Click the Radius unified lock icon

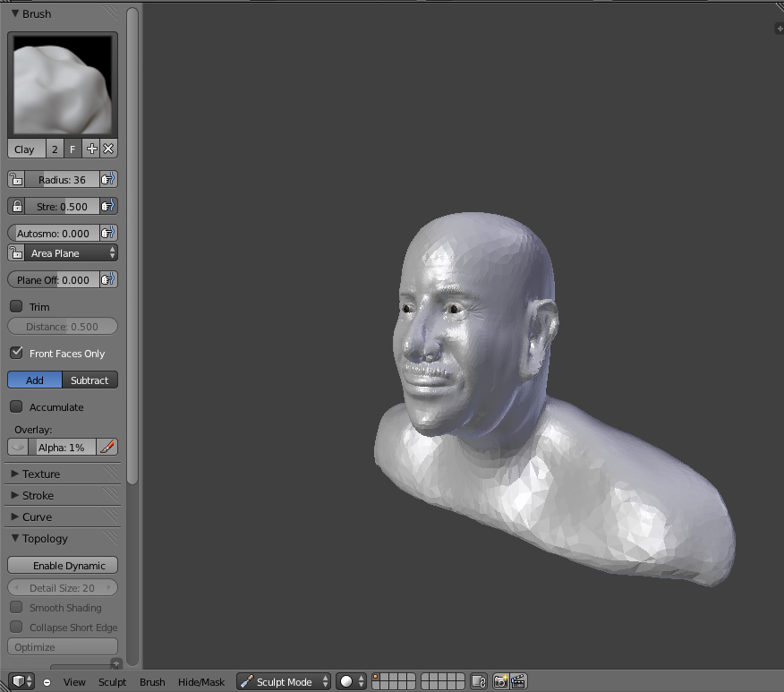16,180
